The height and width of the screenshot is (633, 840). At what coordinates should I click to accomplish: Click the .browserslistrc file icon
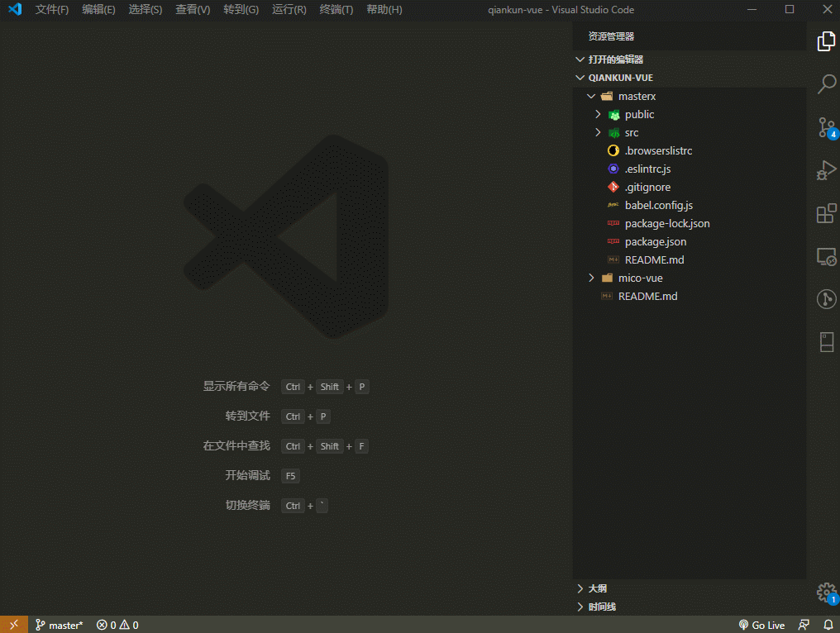pos(613,150)
